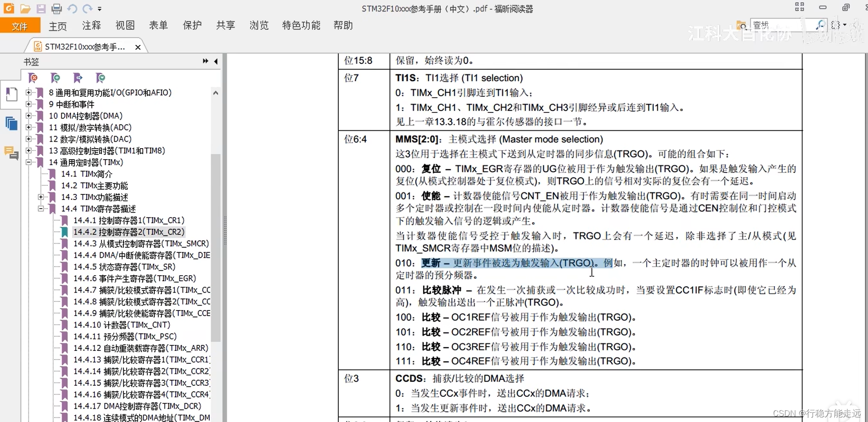Open bookmark 14.1 TIMx简介
This screenshot has height=422, width=868.
(87, 174)
